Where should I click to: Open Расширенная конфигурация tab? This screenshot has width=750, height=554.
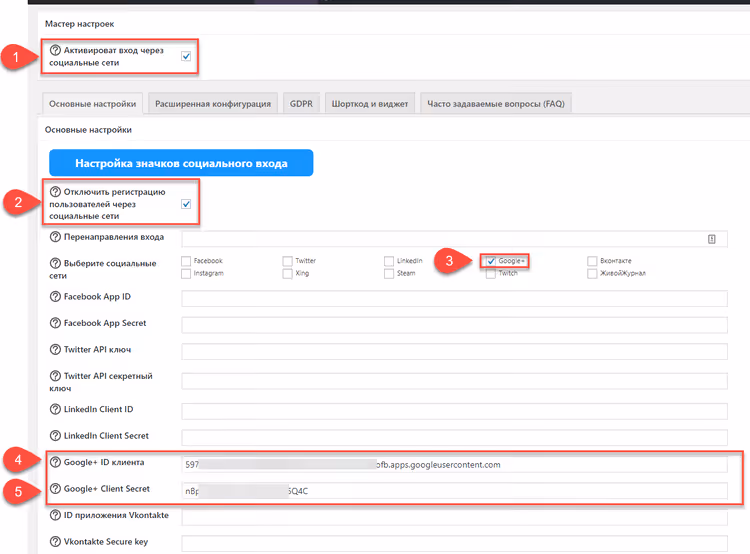coord(213,104)
